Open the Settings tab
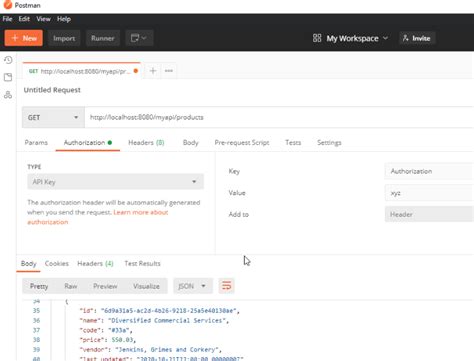The width and height of the screenshot is (474, 361). [329, 143]
